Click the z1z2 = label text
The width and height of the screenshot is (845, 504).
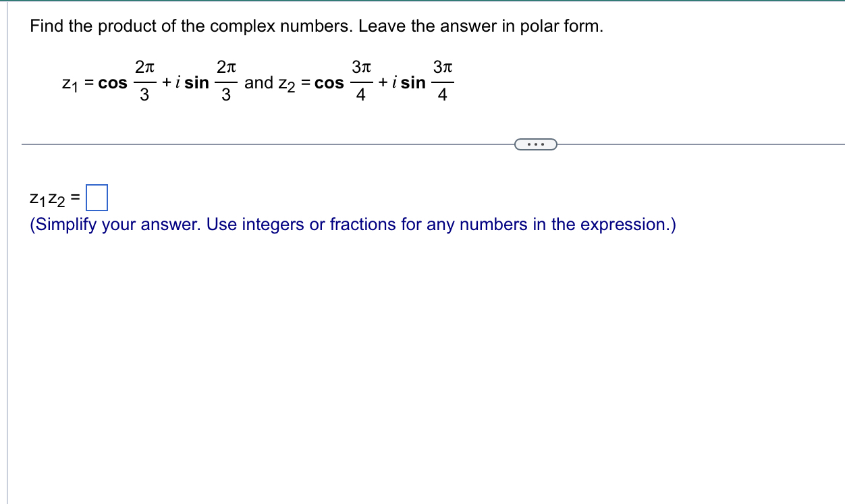pyautogui.click(x=53, y=198)
